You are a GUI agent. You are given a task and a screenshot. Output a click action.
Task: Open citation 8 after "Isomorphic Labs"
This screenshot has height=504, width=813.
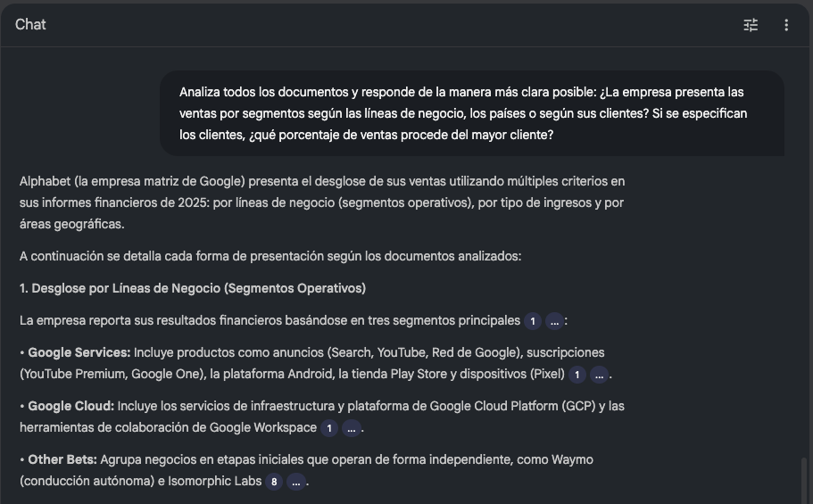pyautogui.click(x=274, y=482)
